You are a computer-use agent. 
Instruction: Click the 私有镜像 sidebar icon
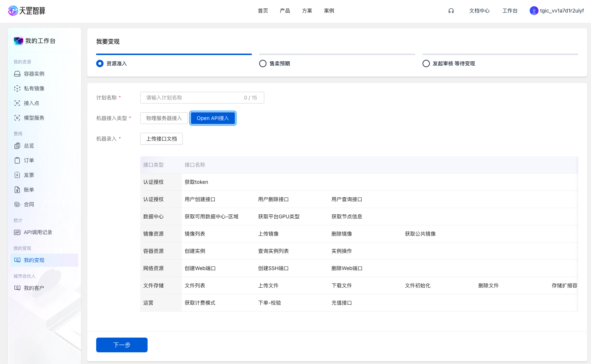[x=17, y=88]
